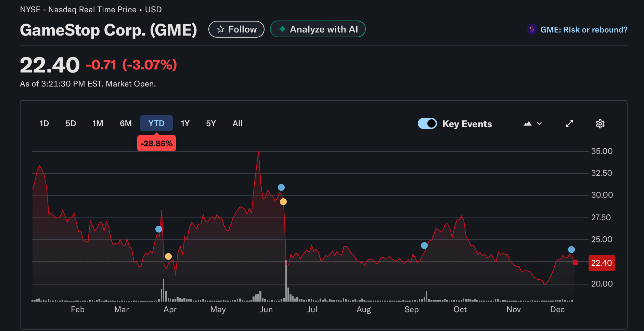The width and height of the screenshot is (644, 331).
Task: Switch to the 5Y time range
Action: click(x=211, y=123)
